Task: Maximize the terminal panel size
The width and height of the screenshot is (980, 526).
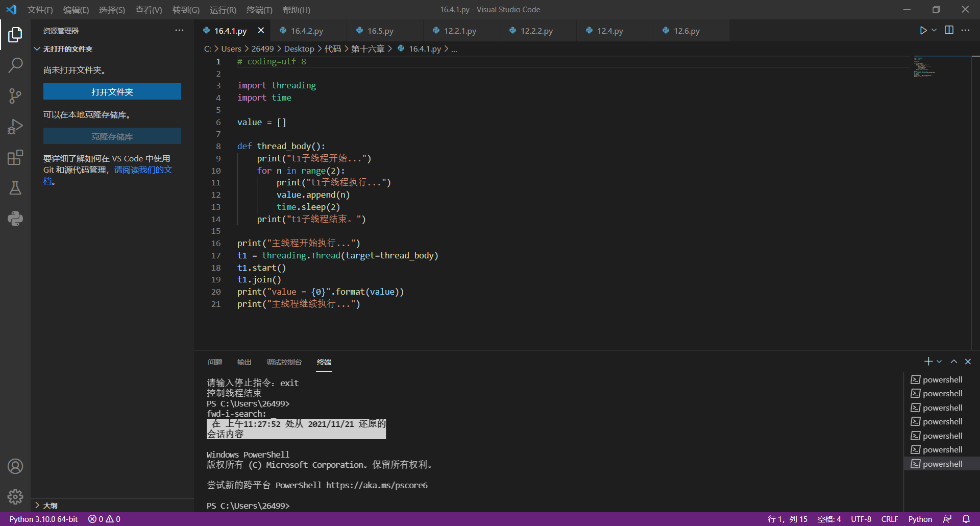Action: 953,362
